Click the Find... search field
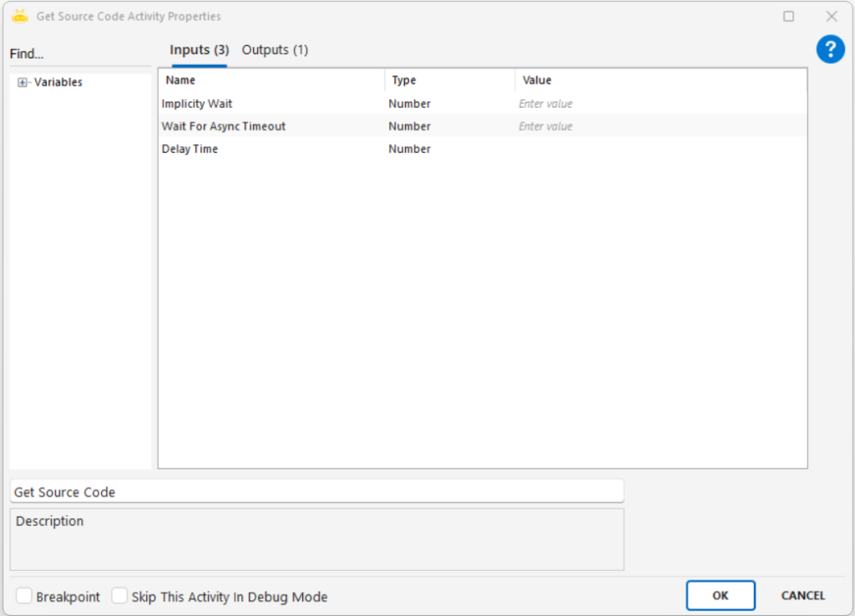The height and width of the screenshot is (616, 855). 79,54
